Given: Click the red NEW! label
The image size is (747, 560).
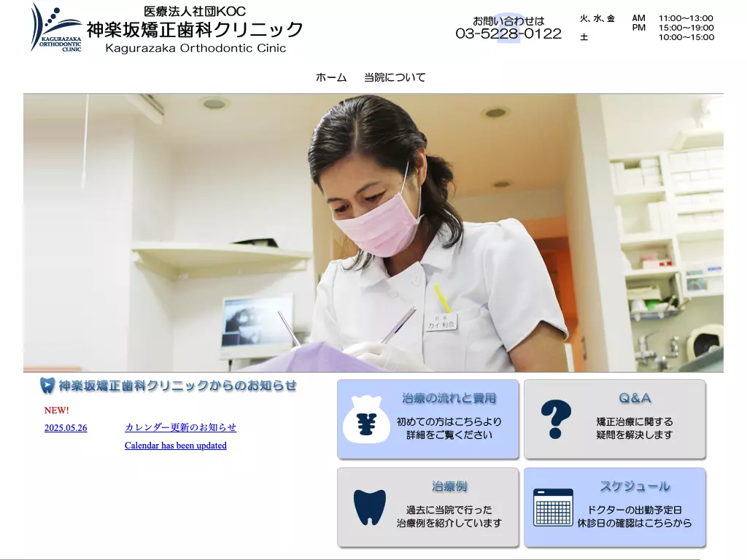Looking at the screenshot, I should tap(57, 410).
